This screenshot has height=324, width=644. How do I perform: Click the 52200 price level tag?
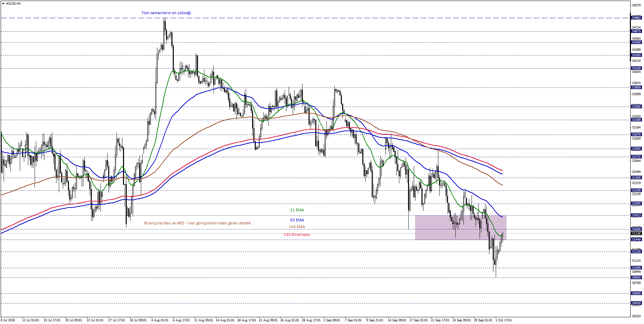click(x=636, y=190)
